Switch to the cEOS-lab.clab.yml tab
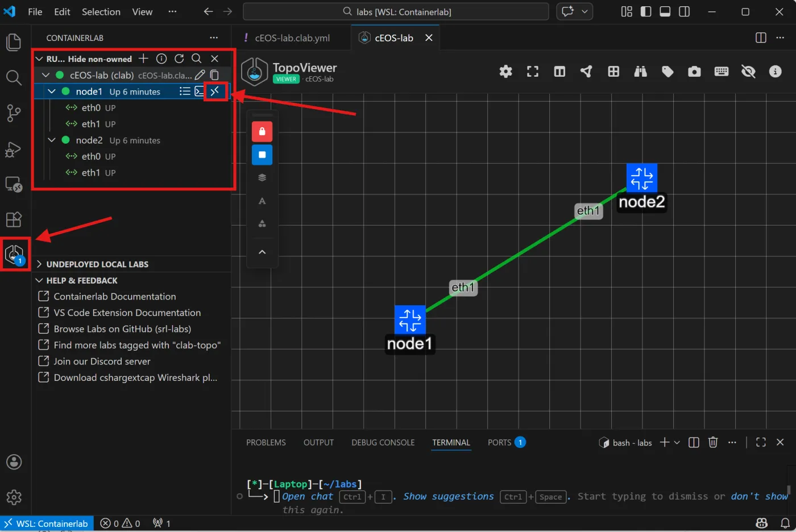 tap(291, 38)
